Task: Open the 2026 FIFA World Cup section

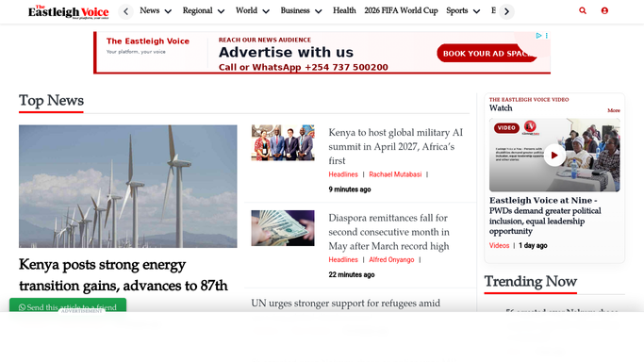Action: tap(401, 10)
